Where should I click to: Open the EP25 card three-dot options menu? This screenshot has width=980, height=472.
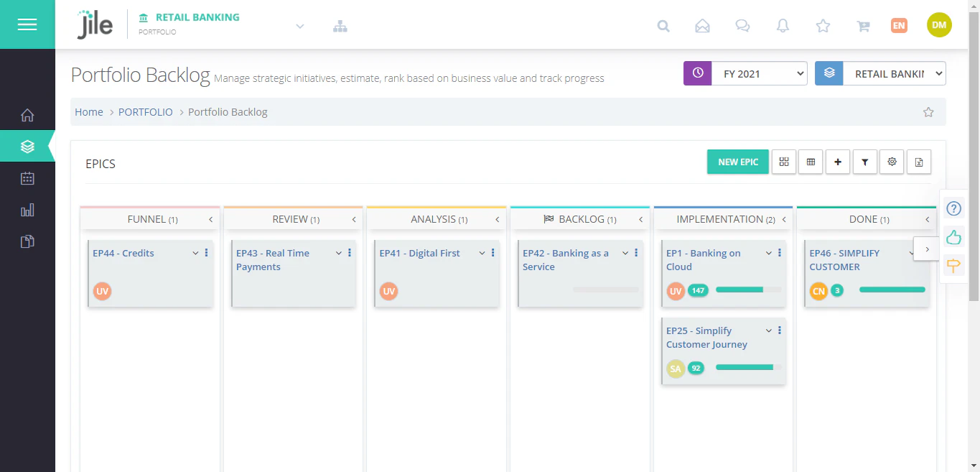tap(780, 330)
